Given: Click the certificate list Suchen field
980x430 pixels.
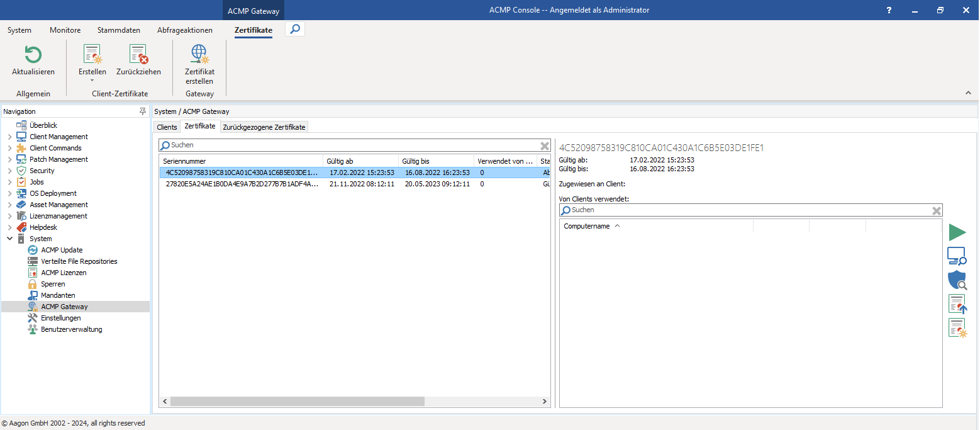Looking at the screenshot, I should click(352, 145).
